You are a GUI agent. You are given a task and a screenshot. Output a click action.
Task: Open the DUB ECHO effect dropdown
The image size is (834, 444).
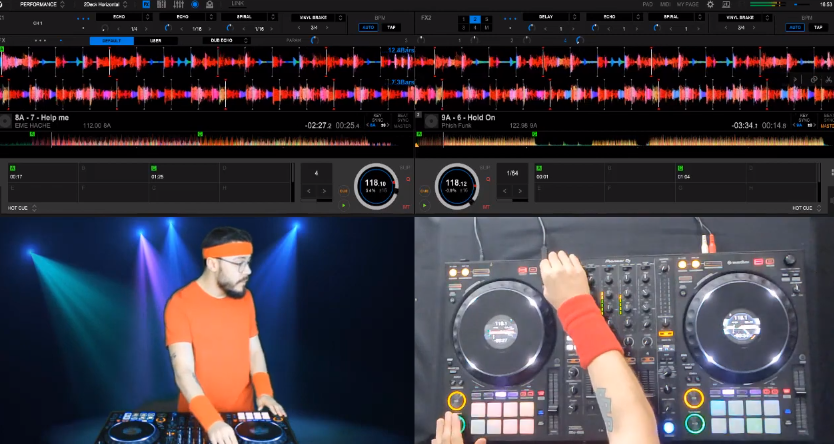click(227, 40)
